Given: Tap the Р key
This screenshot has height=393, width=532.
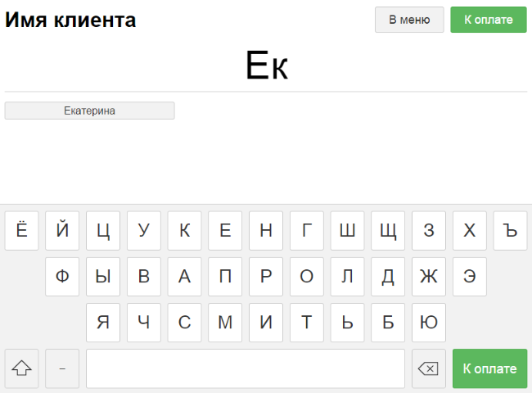Looking at the screenshot, I should pyautogui.click(x=266, y=276).
